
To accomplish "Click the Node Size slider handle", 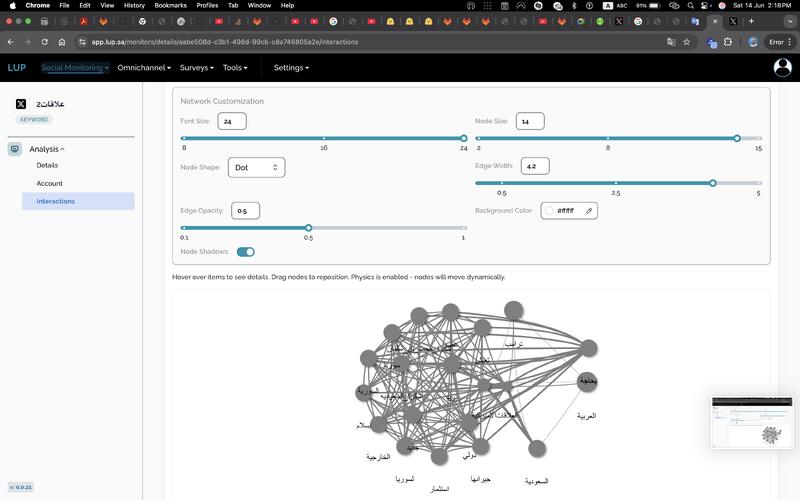I will [x=737, y=138].
